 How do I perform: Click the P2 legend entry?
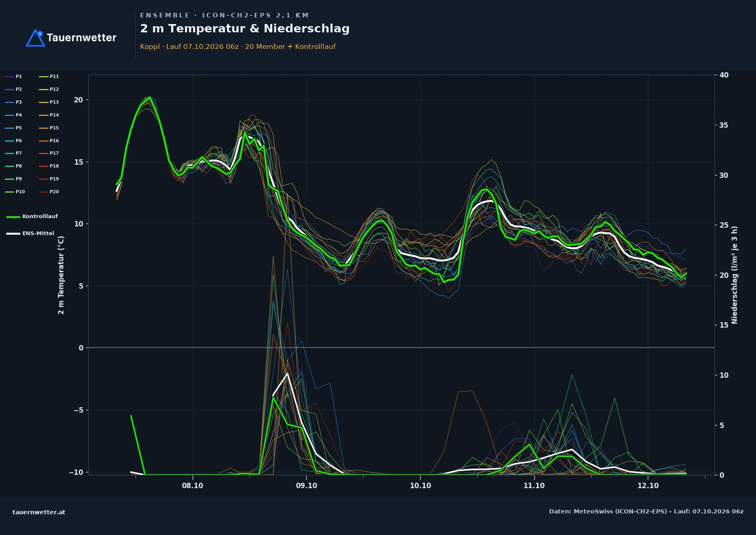(x=14, y=89)
